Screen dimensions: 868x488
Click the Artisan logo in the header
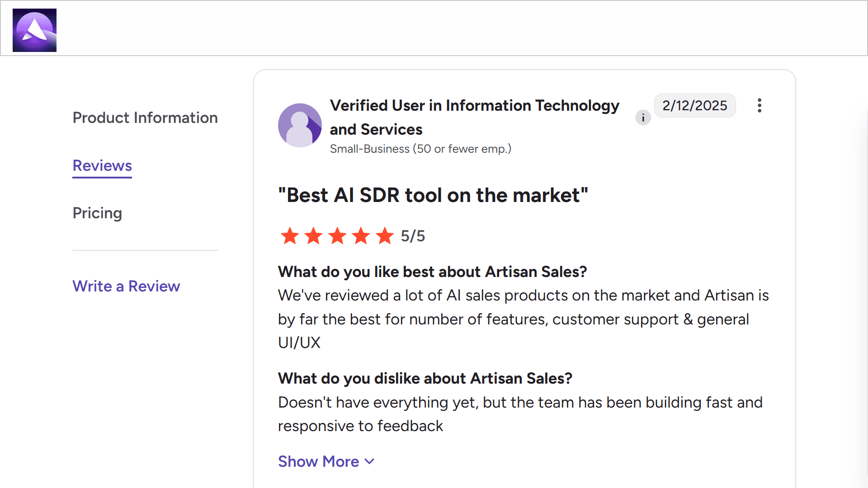(34, 30)
